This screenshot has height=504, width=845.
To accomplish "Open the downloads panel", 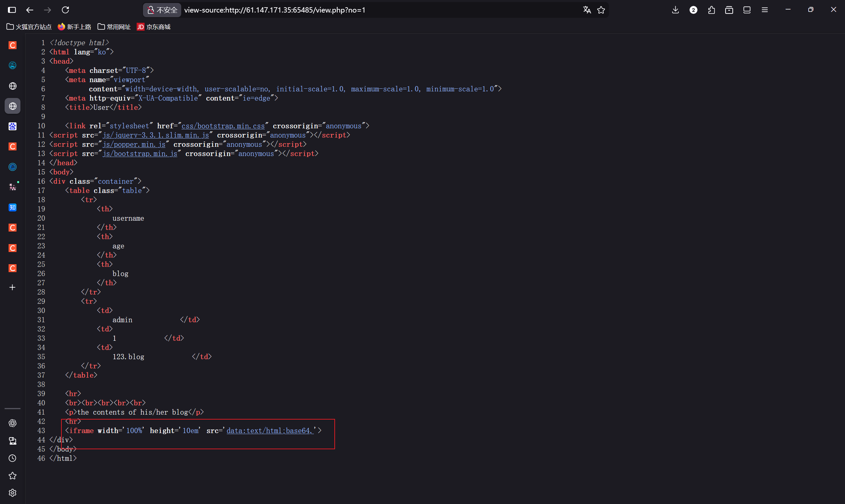I will 675,10.
